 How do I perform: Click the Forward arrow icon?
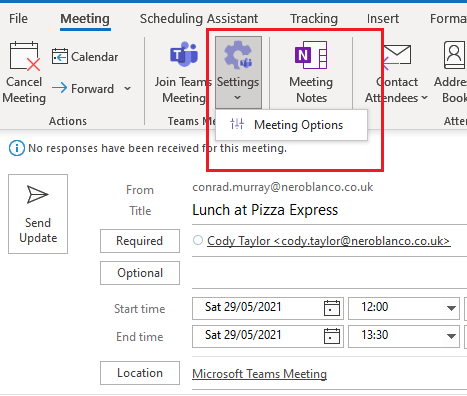click(60, 88)
